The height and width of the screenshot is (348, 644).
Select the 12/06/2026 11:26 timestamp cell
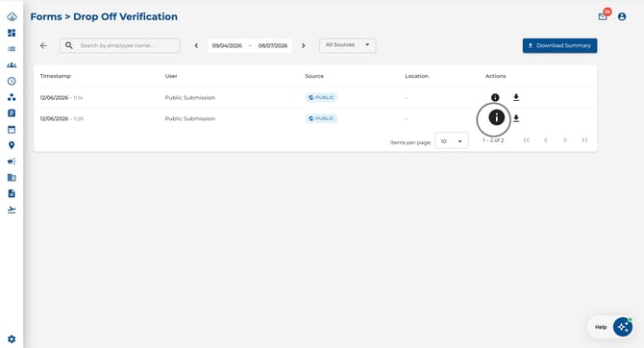pyautogui.click(x=62, y=119)
